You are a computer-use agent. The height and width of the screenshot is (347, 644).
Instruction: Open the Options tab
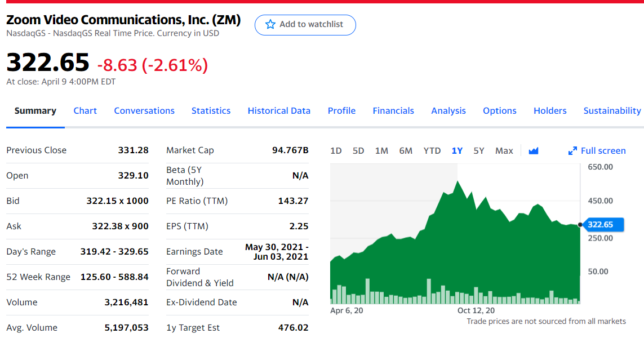[x=500, y=110]
